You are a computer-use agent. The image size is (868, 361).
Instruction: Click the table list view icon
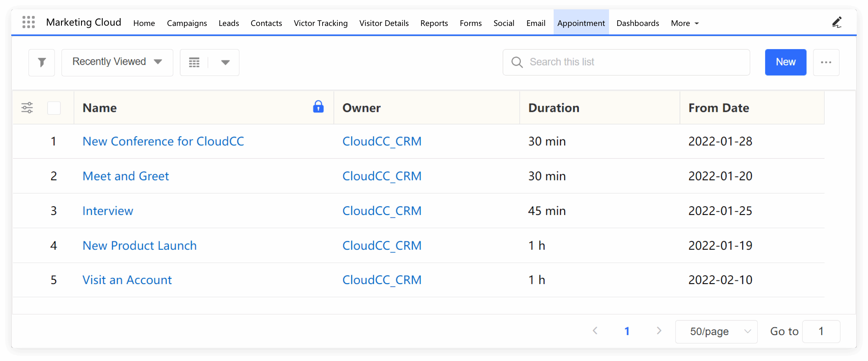[195, 62]
